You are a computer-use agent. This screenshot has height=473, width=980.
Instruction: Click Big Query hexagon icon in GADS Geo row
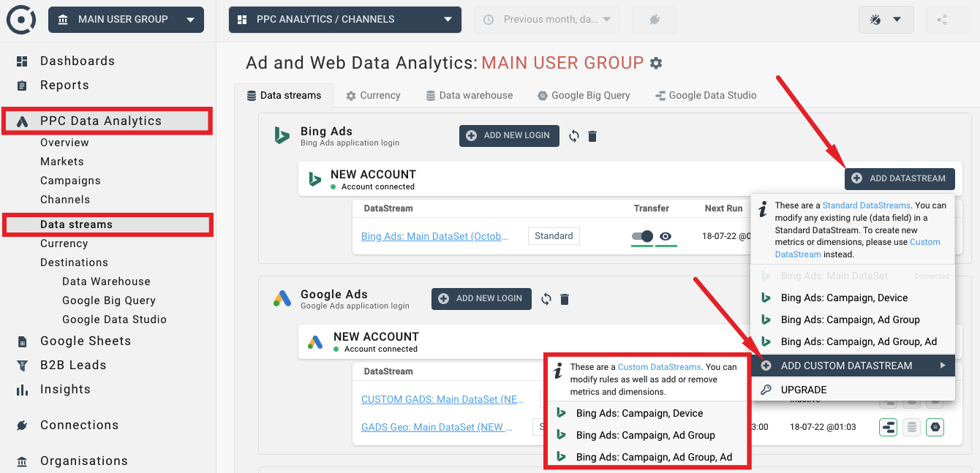935,427
